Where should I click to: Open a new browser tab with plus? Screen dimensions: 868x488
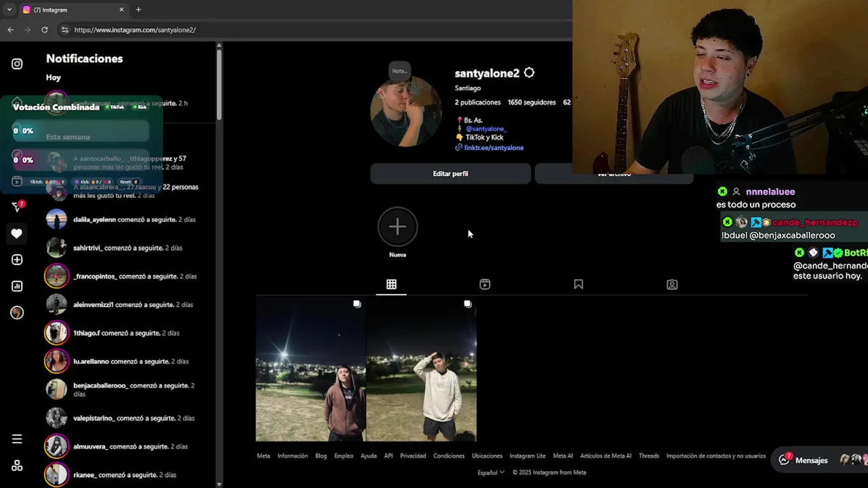click(x=138, y=9)
